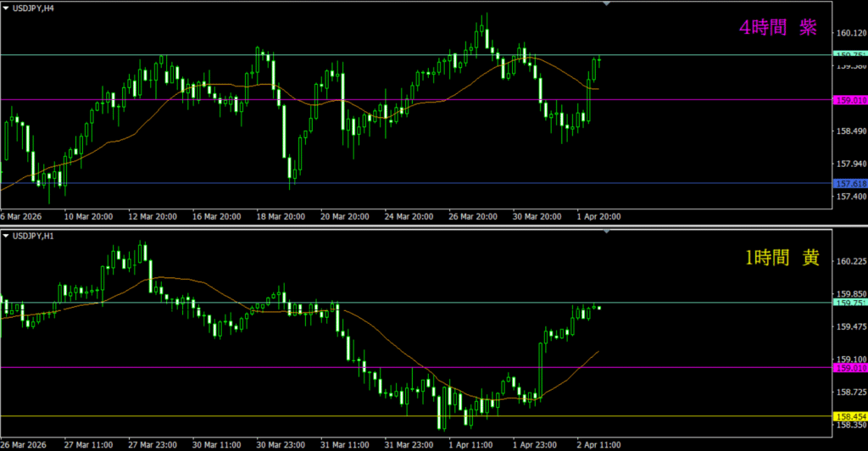Screen dimensions: 868x451
Task: Click the chart shift triangle on H1 chart
Action: point(606,232)
